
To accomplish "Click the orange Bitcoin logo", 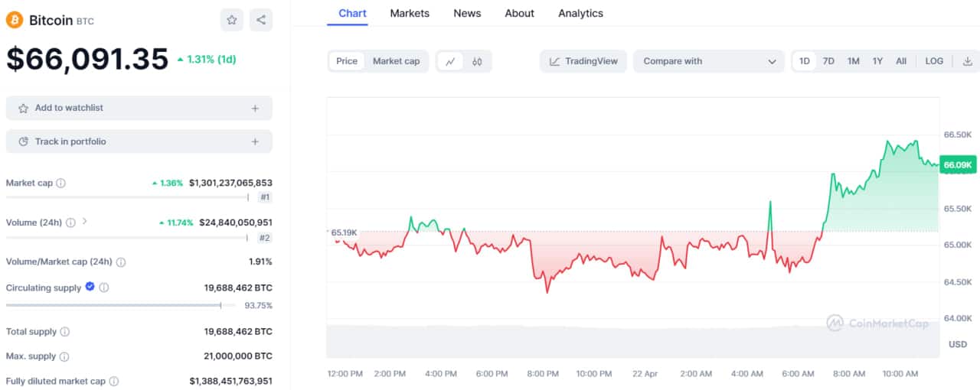I will tap(15, 20).
